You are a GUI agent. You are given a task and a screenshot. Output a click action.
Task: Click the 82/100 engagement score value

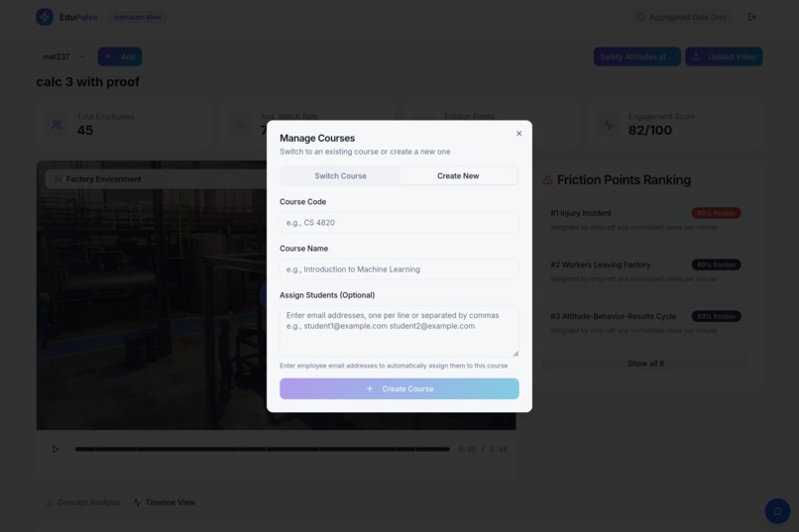pos(649,131)
